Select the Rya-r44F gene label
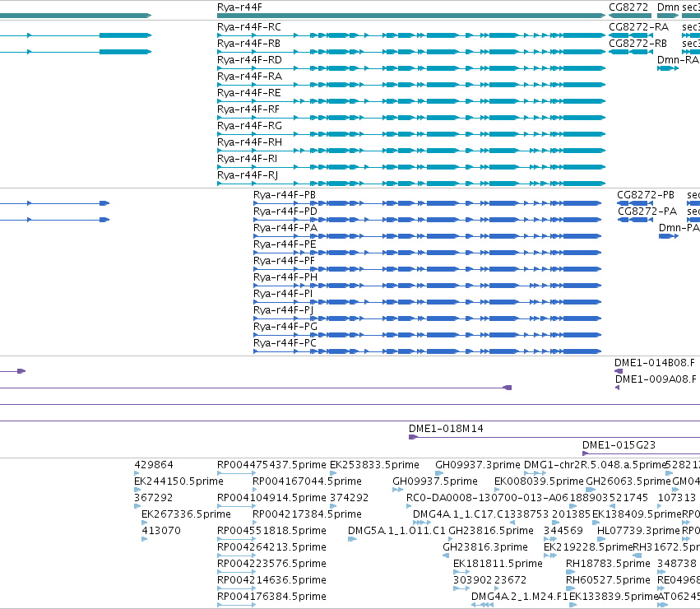Screen dimensions: 700x609 pos(239,7)
